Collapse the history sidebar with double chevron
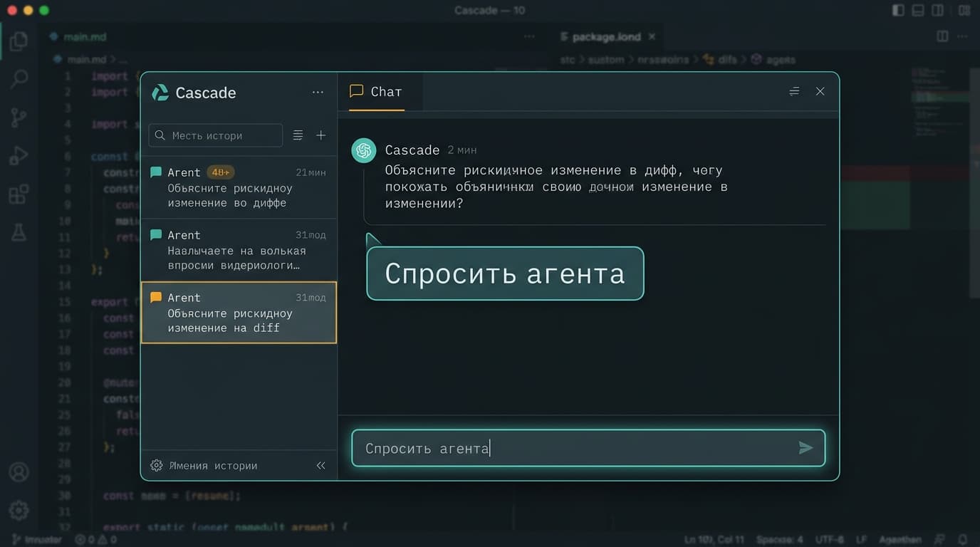 coord(320,466)
